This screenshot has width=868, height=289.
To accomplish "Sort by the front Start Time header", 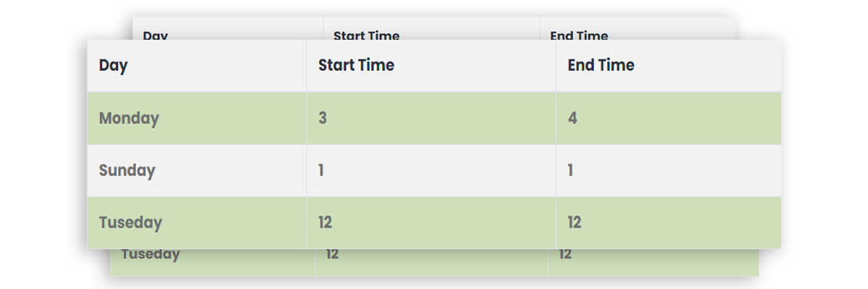I will pos(356,66).
